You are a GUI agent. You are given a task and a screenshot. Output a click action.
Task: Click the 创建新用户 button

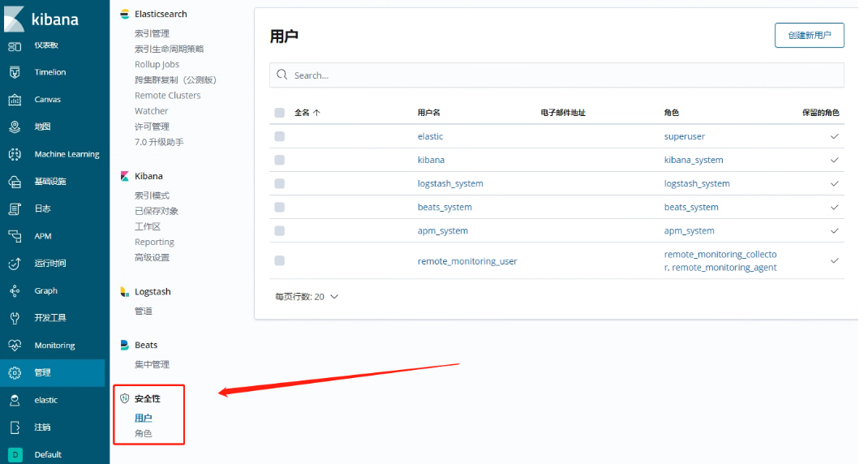tap(810, 36)
